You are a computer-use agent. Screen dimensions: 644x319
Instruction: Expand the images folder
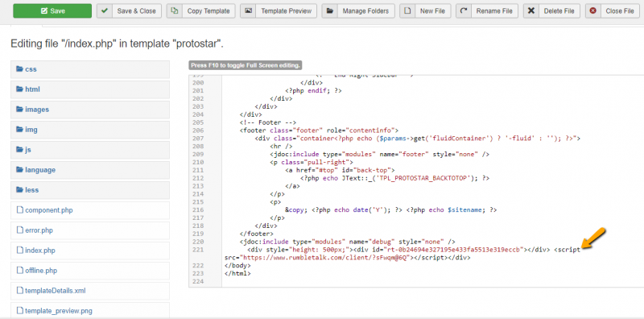[x=90, y=110]
